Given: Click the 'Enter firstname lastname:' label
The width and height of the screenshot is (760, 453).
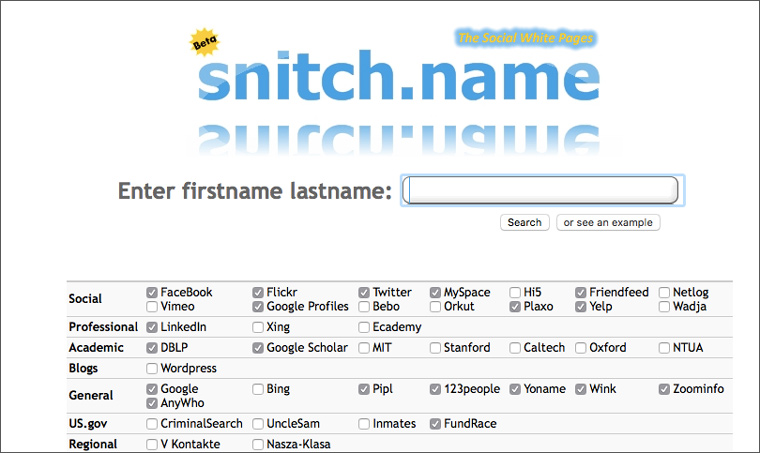Looking at the screenshot, I should [255, 191].
